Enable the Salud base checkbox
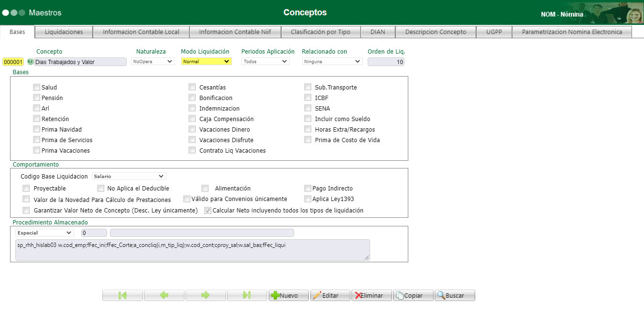 (37, 88)
